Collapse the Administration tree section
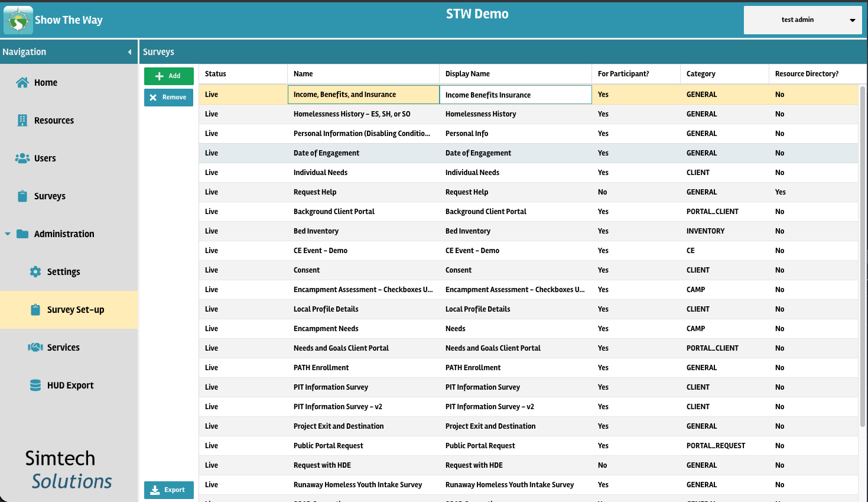Viewport: 868px width, 502px height. tap(8, 234)
